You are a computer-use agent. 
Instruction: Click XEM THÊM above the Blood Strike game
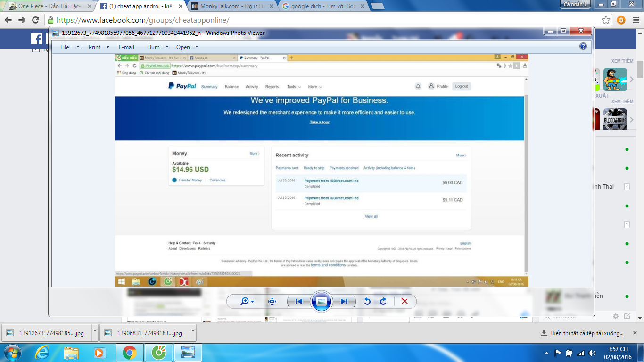622,102
